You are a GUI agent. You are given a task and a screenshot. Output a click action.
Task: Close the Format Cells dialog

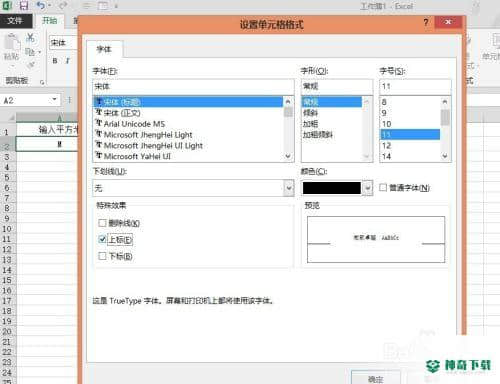pos(448,22)
